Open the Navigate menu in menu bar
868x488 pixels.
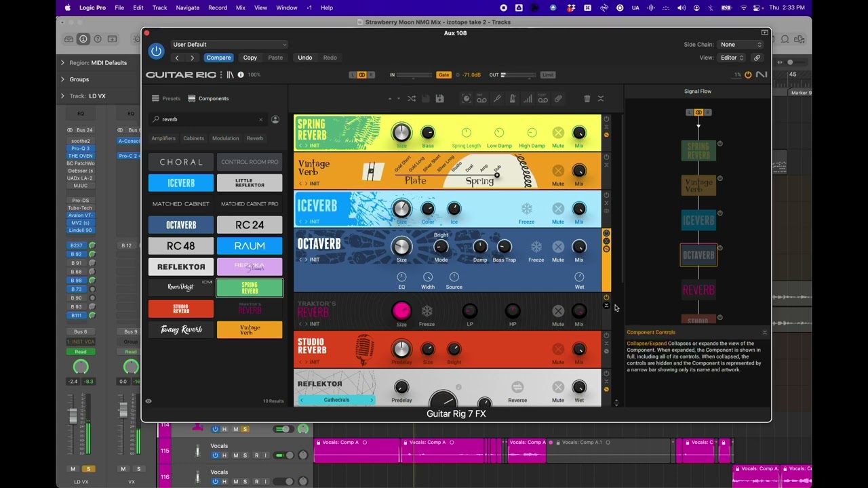point(188,7)
